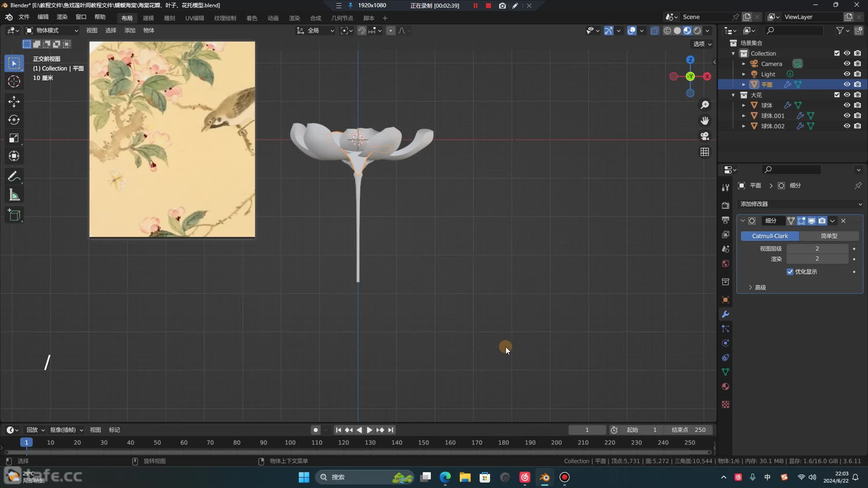This screenshot has height=488, width=868.
Task: Select Catmull-Clark subdivision type
Action: [770, 236]
